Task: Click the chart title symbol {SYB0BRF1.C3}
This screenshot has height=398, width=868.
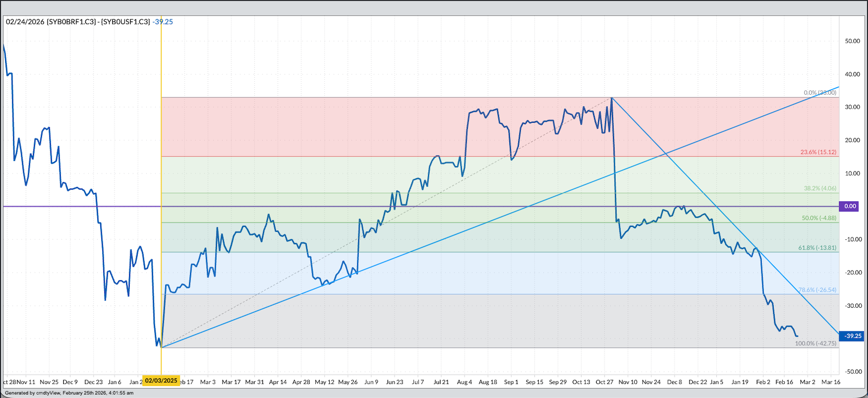Action: point(71,21)
